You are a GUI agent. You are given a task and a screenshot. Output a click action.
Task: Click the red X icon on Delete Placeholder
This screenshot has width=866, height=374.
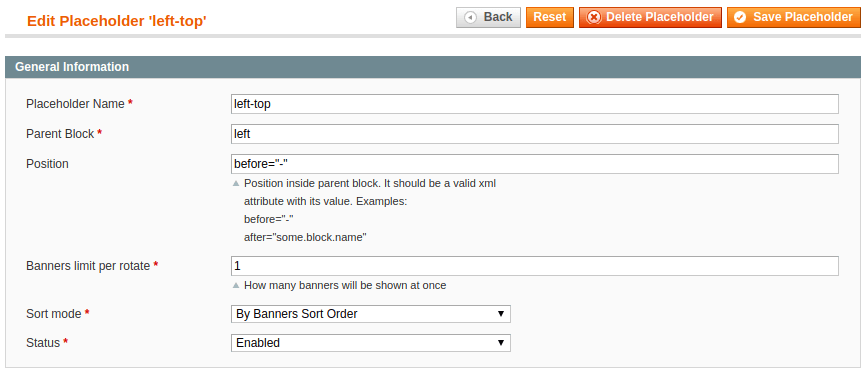(x=594, y=18)
